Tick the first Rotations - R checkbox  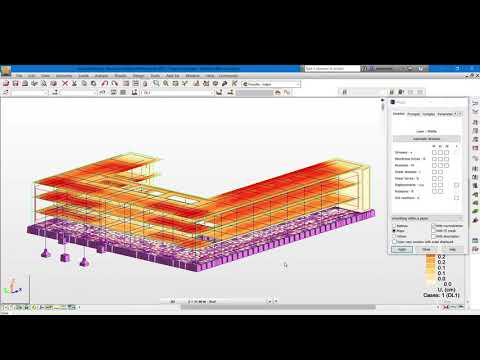434,191
